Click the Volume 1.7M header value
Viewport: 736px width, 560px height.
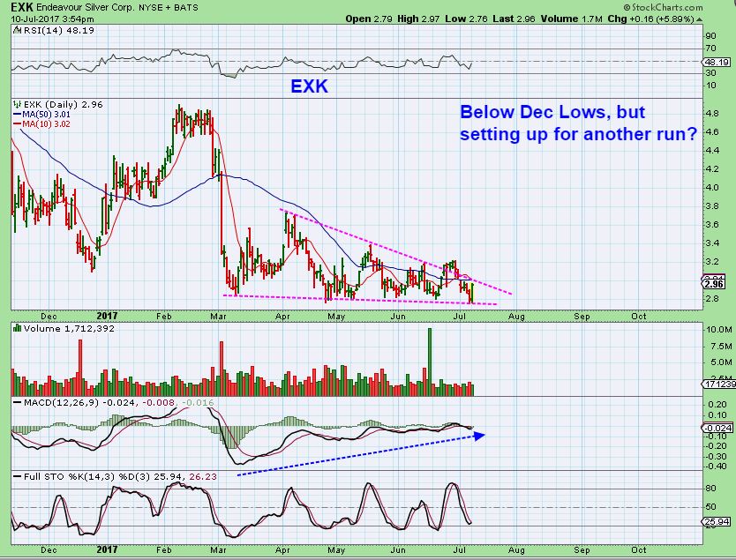tap(571, 19)
